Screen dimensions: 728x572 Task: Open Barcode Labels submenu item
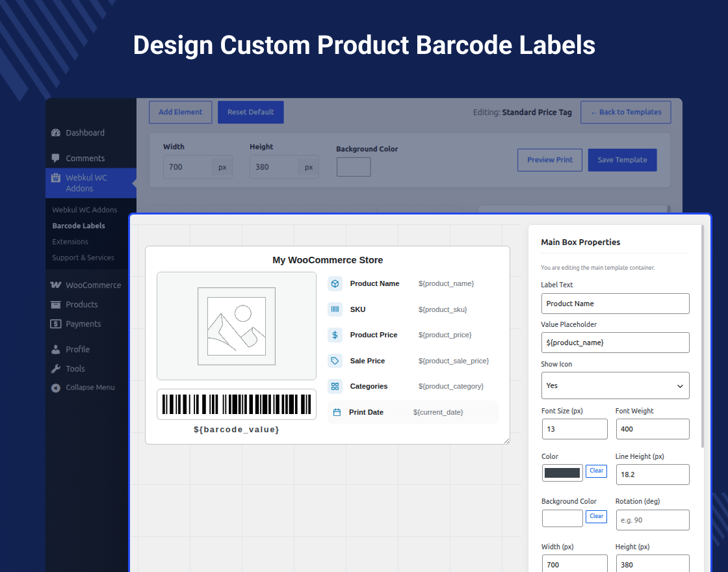pyautogui.click(x=79, y=226)
